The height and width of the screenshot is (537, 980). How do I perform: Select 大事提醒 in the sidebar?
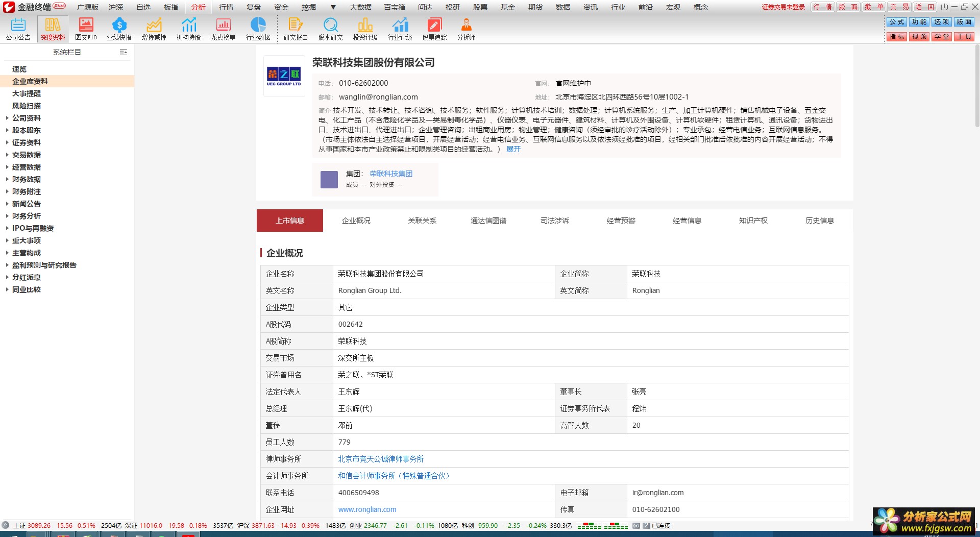tap(27, 93)
